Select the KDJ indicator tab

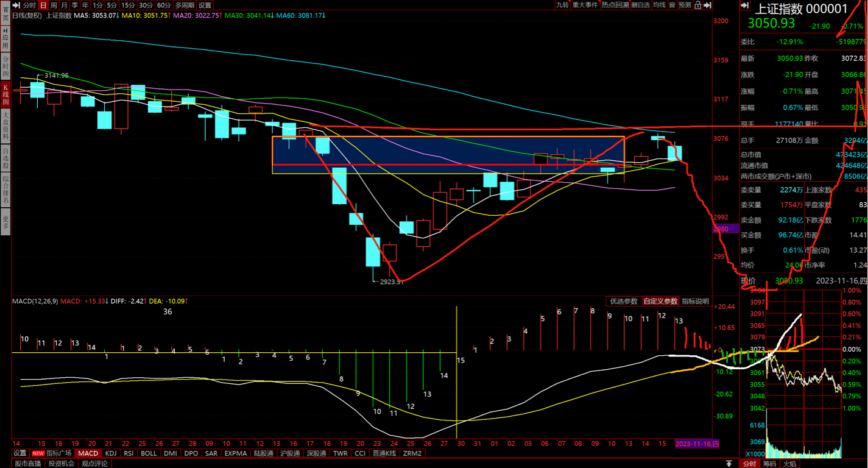(111, 453)
